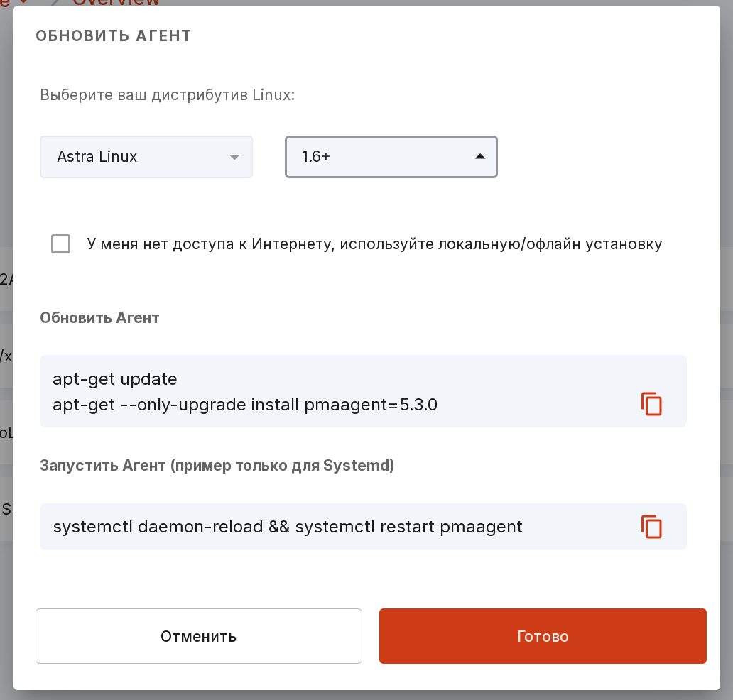This screenshot has width=733, height=700.
Task: Click the arrow beside Astra Linux
Action: pyautogui.click(x=234, y=158)
